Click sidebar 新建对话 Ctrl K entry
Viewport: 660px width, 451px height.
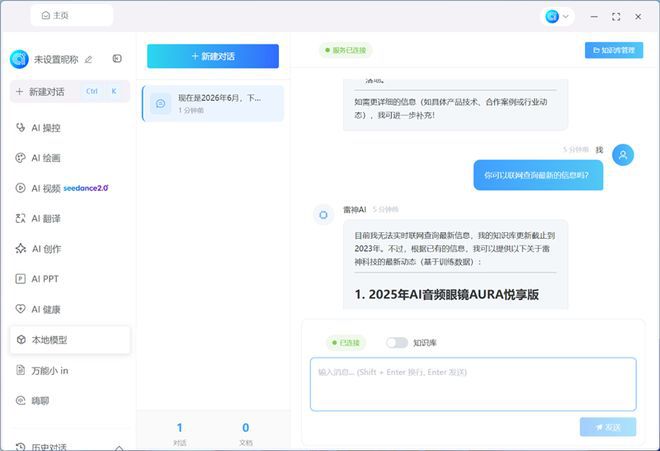tap(70, 91)
